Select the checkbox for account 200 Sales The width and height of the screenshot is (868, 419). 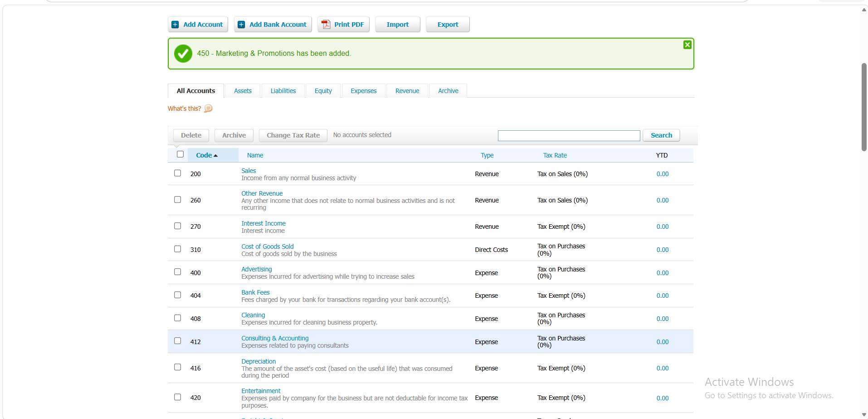pyautogui.click(x=177, y=173)
